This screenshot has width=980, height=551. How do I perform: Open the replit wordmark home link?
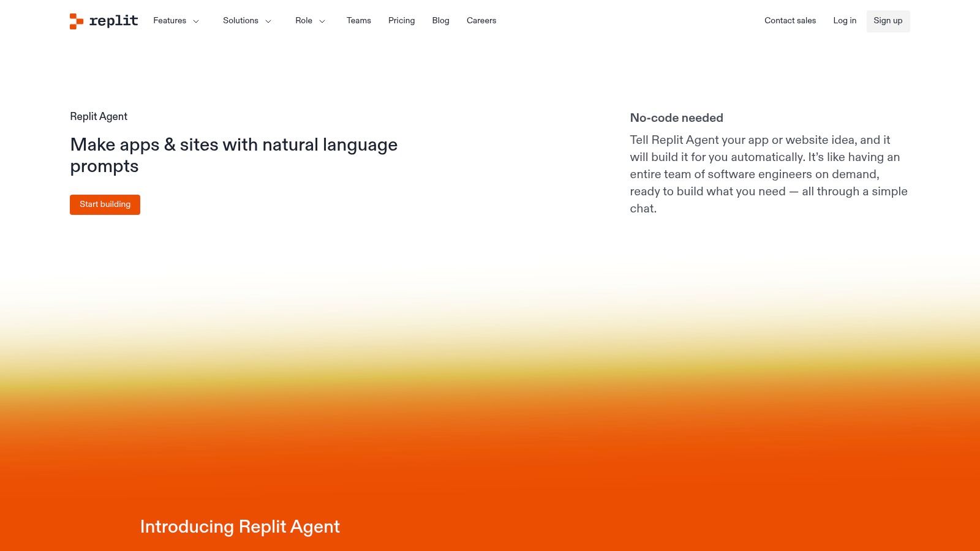click(113, 21)
